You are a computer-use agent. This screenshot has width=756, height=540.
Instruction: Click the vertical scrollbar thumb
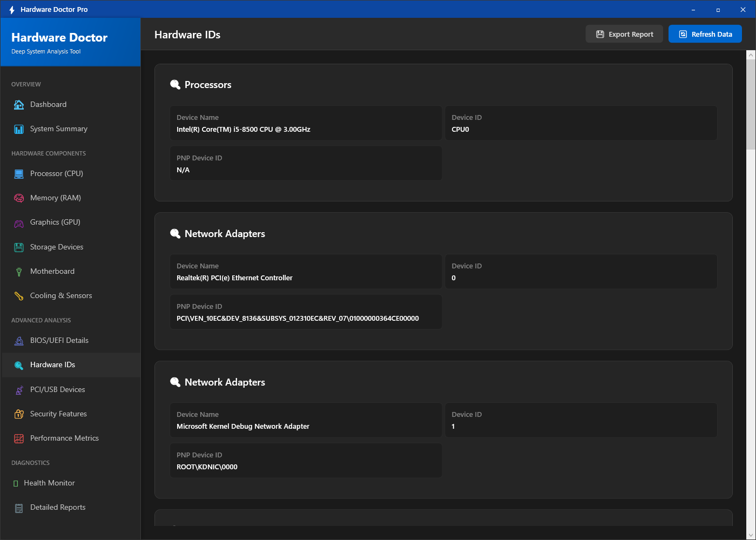(751, 104)
